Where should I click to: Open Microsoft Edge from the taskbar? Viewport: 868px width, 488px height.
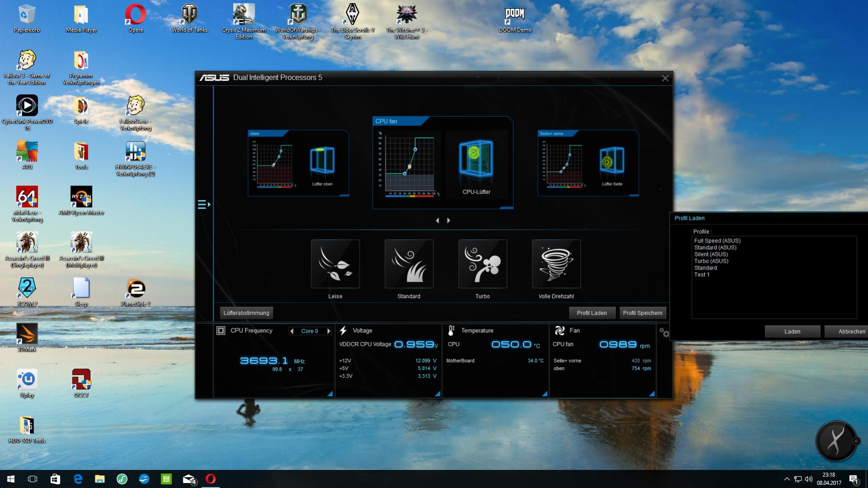pos(78,479)
